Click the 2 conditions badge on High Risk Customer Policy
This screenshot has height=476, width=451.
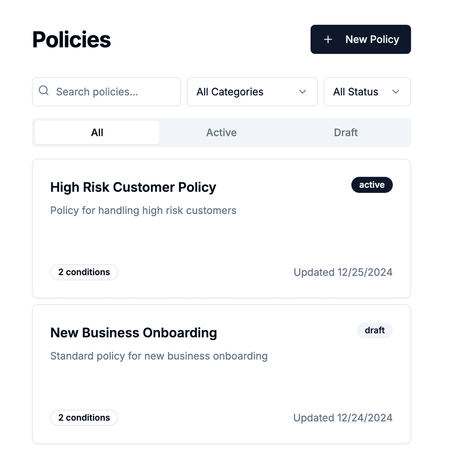coord(84,272)
